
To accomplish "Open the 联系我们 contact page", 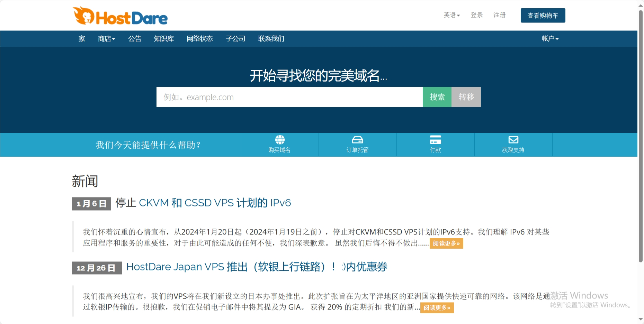I will pos(270,38).
